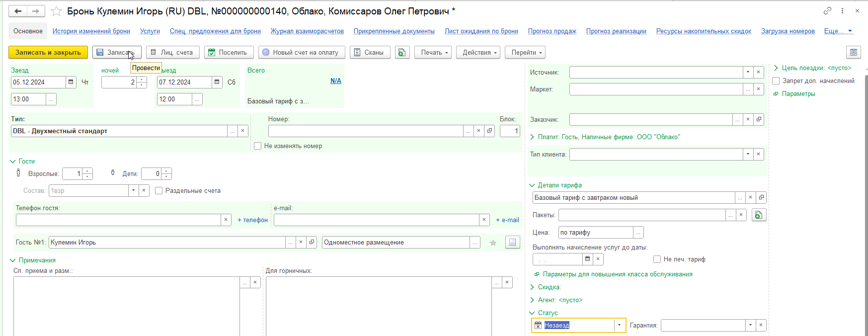Viewport: 868px width, 336px height.
Task: Clear the Гарантия field
Action: [x=761, y=325]
